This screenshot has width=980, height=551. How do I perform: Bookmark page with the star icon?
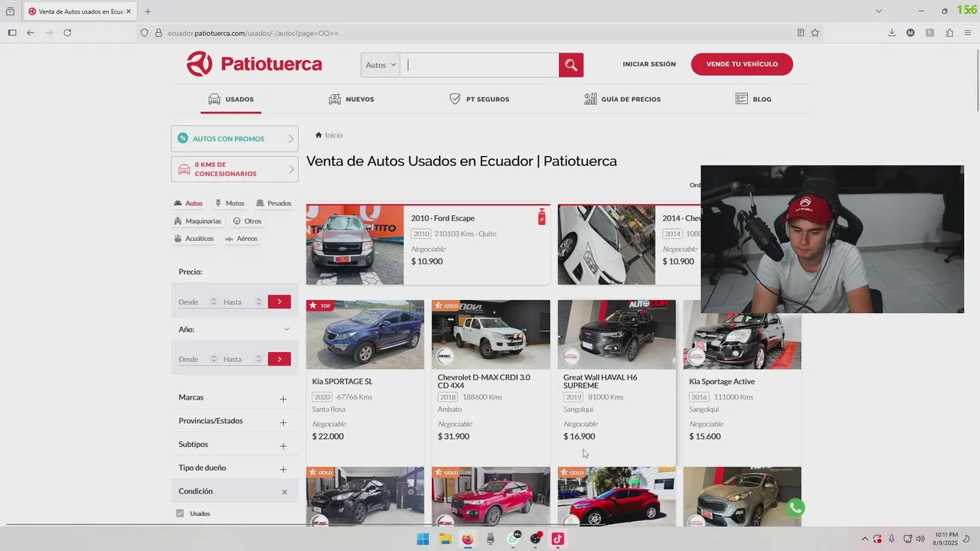point(815,33)
